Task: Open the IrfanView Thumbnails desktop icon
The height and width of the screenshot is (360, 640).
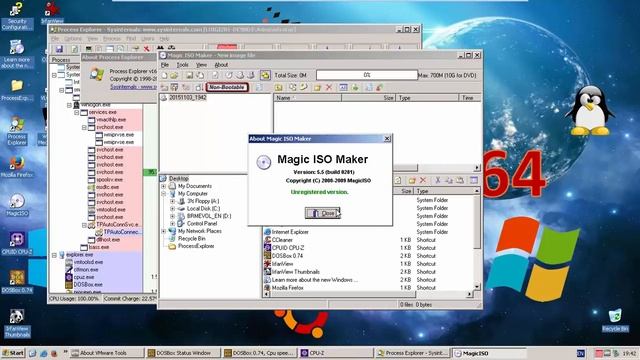Action: coord(17,323)
